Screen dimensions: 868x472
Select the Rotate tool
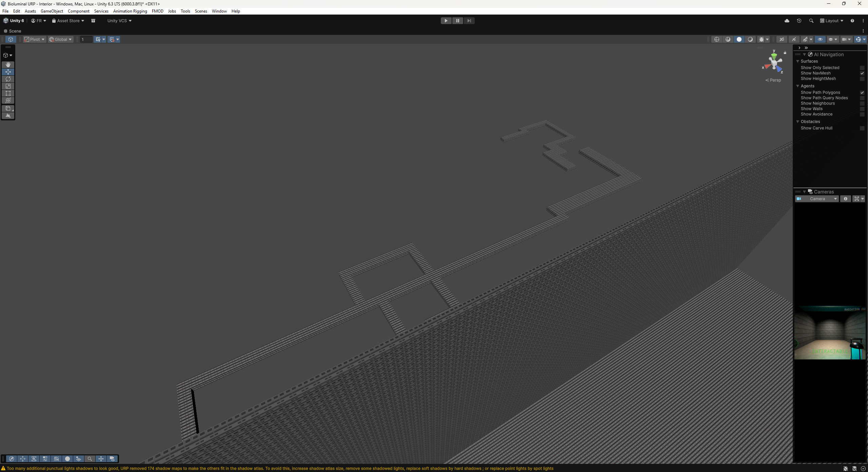(8, 79)
